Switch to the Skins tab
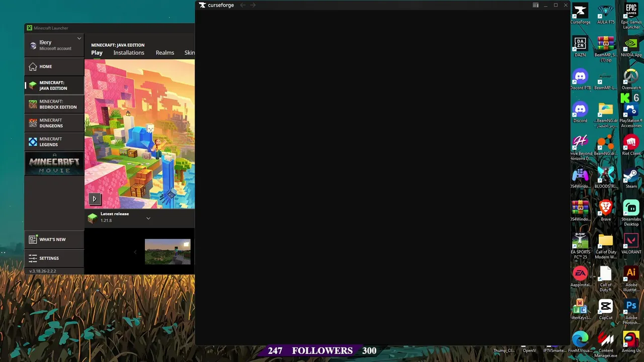 (x=189, y=53)
